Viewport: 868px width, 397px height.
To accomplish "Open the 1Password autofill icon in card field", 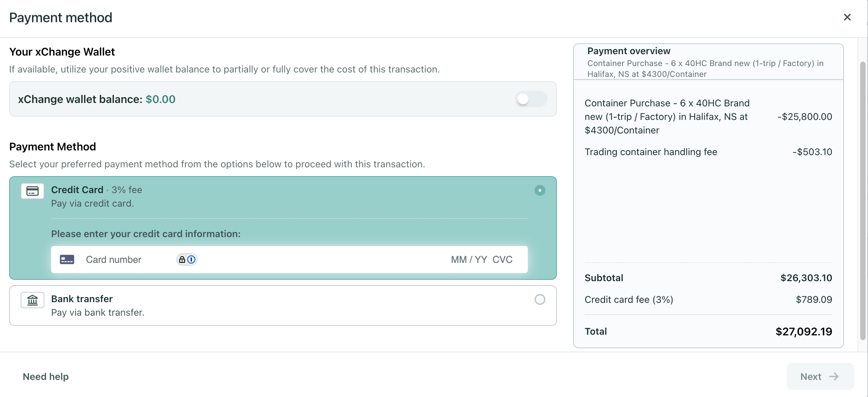I will [191, 259].
